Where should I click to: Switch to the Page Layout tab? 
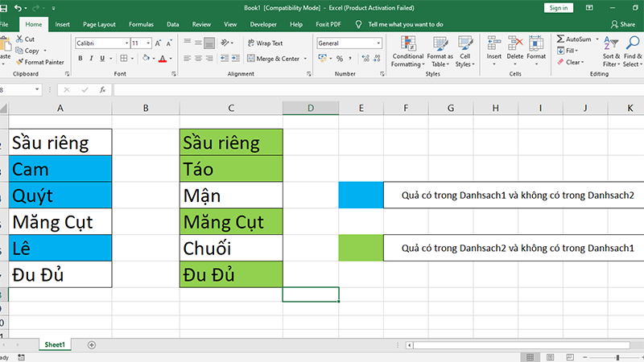point(99,24)
